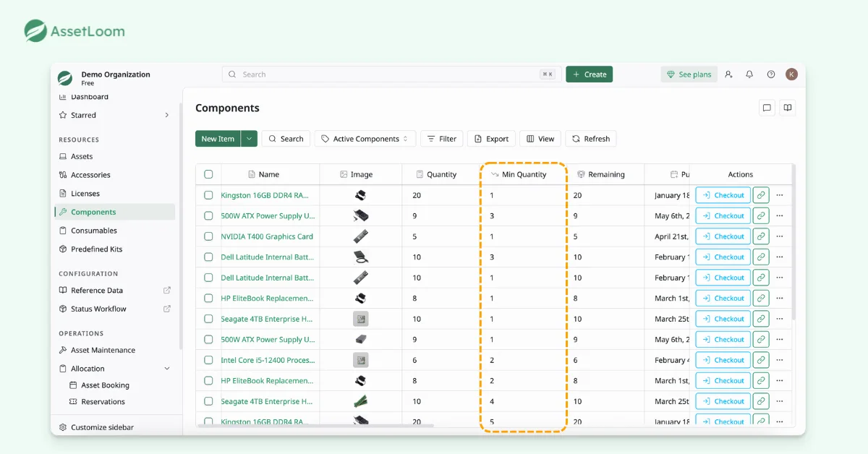Open the comments icon beside Components title
This screenshot has height=454, width=868.
pyautogui.click(x=767, y=108)
